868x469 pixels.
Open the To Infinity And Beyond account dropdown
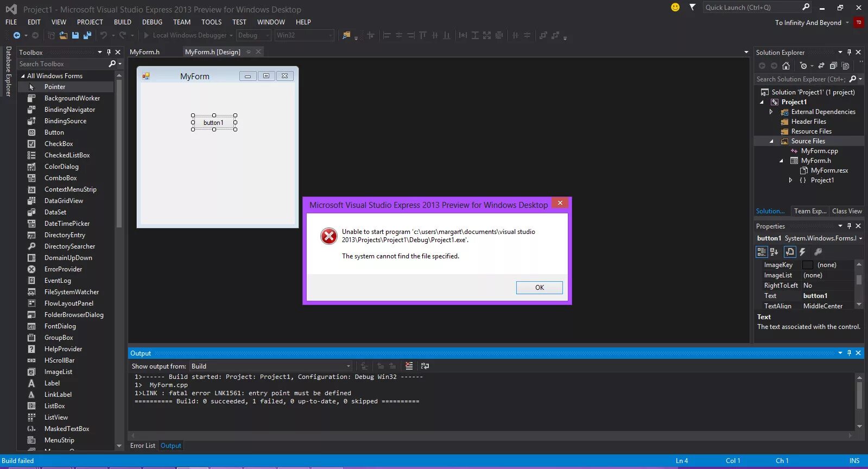[812, 23]
